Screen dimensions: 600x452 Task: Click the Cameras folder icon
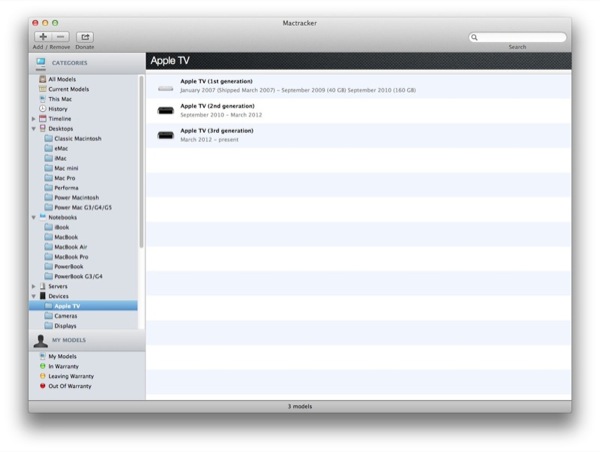(49, 316)
